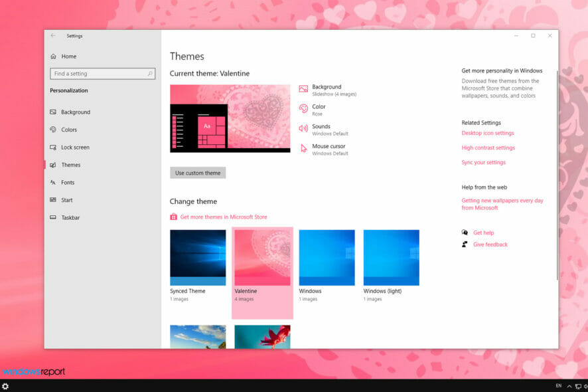Click the Colors palette icon in sidebar
This screenshot has width=588, height=392.
[53, 130]
